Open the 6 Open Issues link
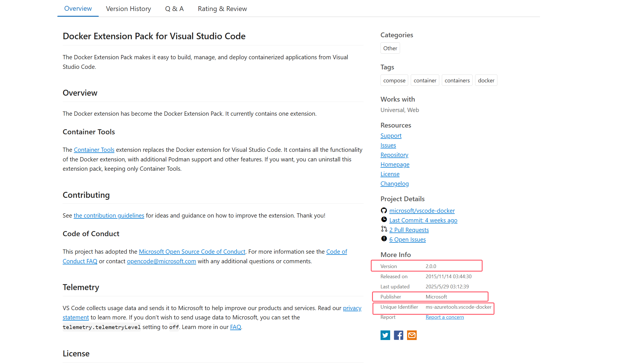Viewport: 638px width, 364px height. [x=408, y=240]
